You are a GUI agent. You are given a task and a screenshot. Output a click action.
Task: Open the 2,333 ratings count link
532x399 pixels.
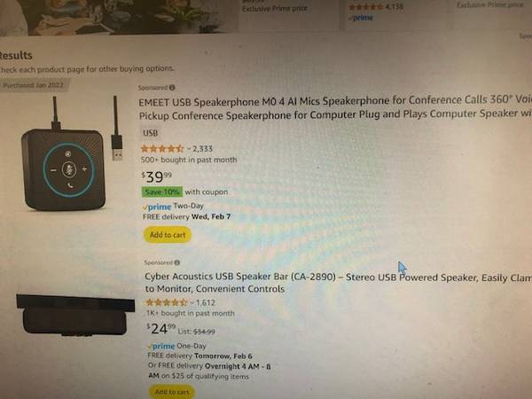(202, 149)
